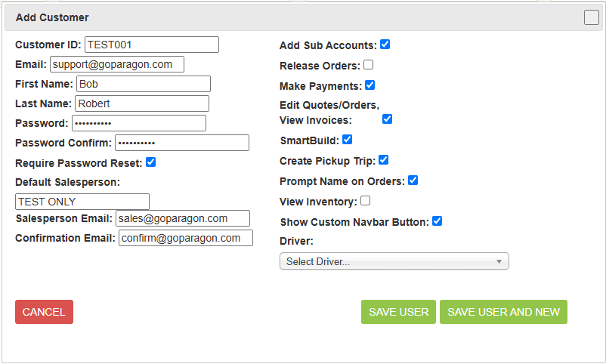Select the Default Salesperson field

point(82,202)
